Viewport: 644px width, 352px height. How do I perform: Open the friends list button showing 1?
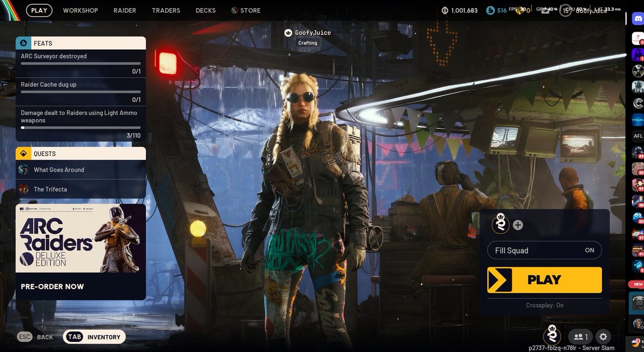[x=580, y=337]
